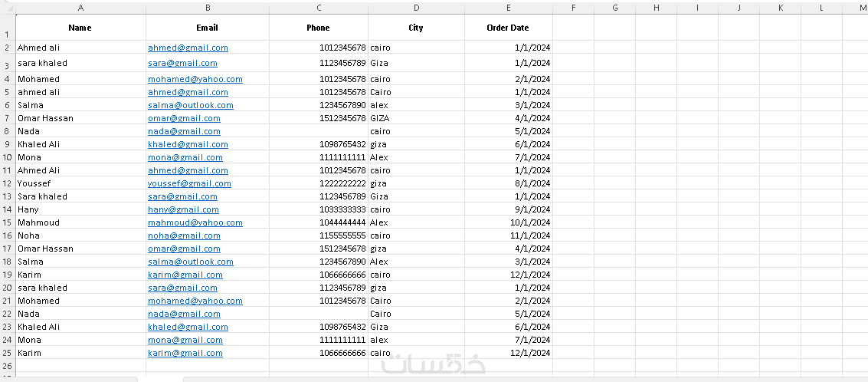Select the "Order Date" header cell
The image size is (868, 382).
point(508,28)
